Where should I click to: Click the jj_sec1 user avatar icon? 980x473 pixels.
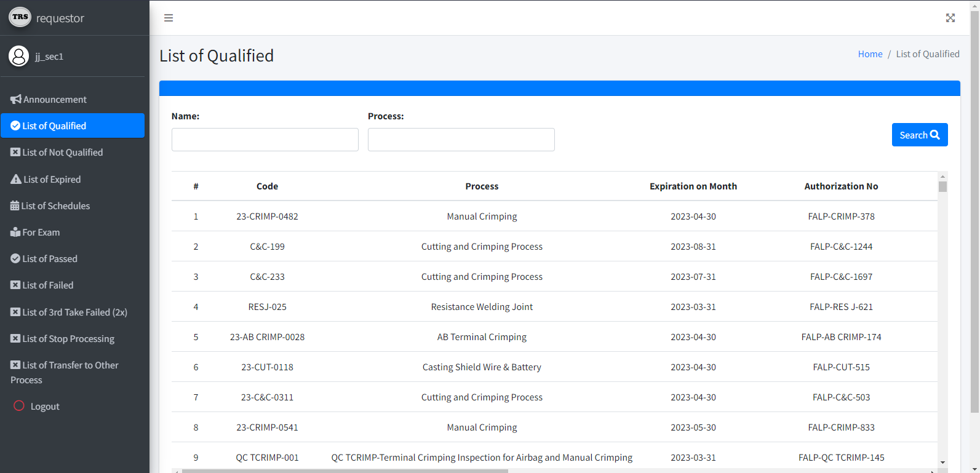pos(19,56)
